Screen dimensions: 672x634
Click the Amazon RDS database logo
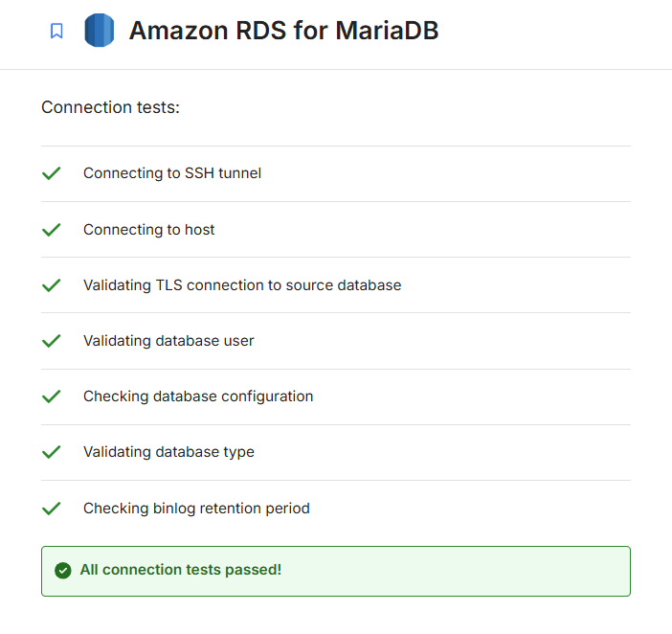(99, 31)
